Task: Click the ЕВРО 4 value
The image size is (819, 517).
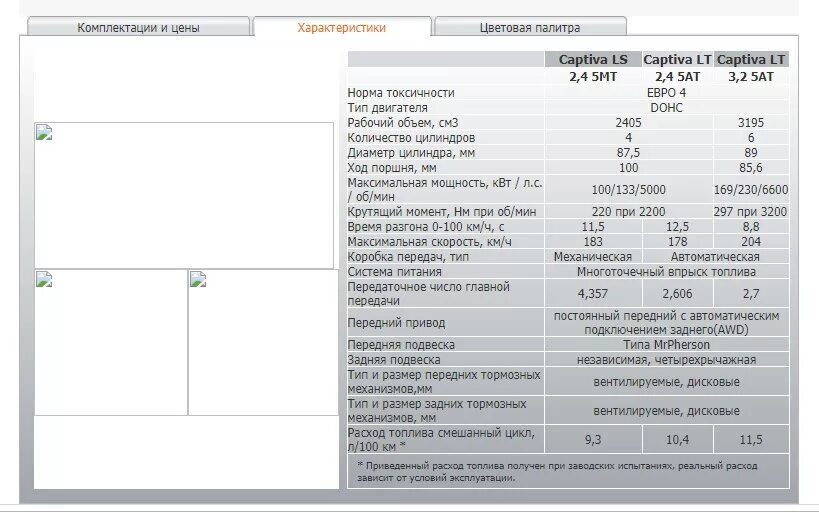Action: [666, 93]
